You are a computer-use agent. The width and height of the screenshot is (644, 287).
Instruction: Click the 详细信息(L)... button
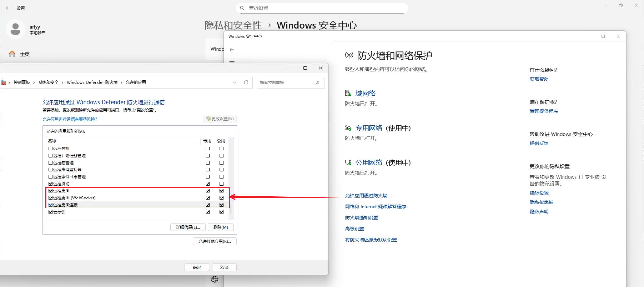[188, 227]
